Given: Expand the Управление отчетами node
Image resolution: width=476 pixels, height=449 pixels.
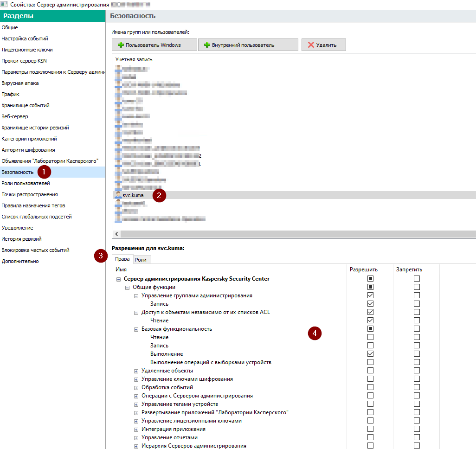Looking at the screenshot, I should 136,438.
